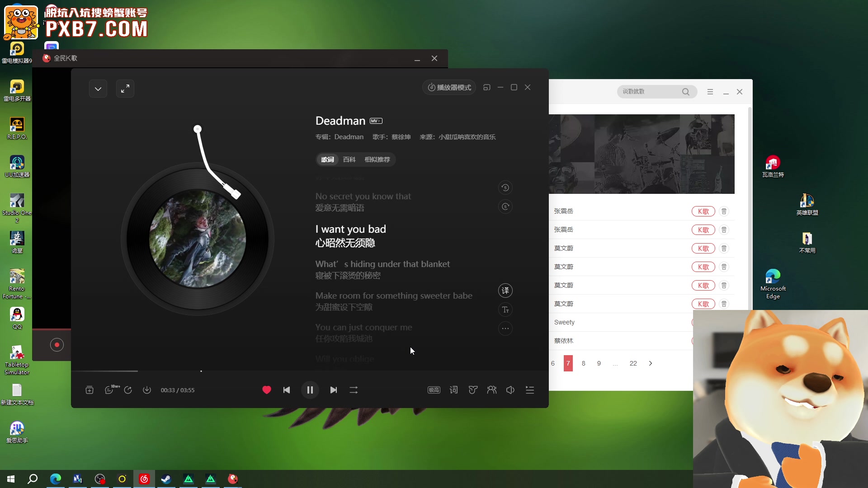Image resolution: width=868 pixels, height=488 pixels.
Task: Open mini mode icon beside 播放器模式
Action: coord(487,87)
